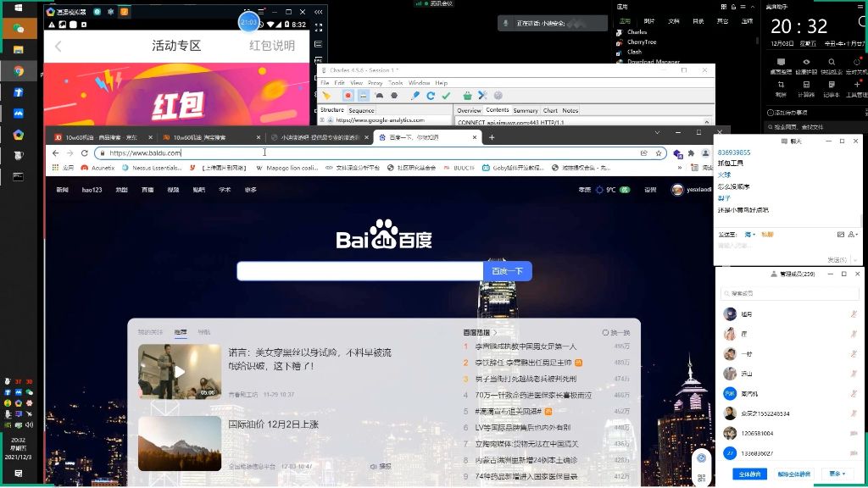868x488 pixels.
Task: Click the emulator back arrow beside 活动专区
Action: point(58,46)
